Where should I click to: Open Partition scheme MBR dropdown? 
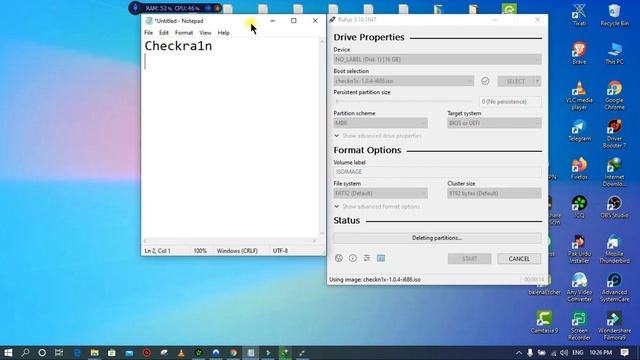coord(380,123)
